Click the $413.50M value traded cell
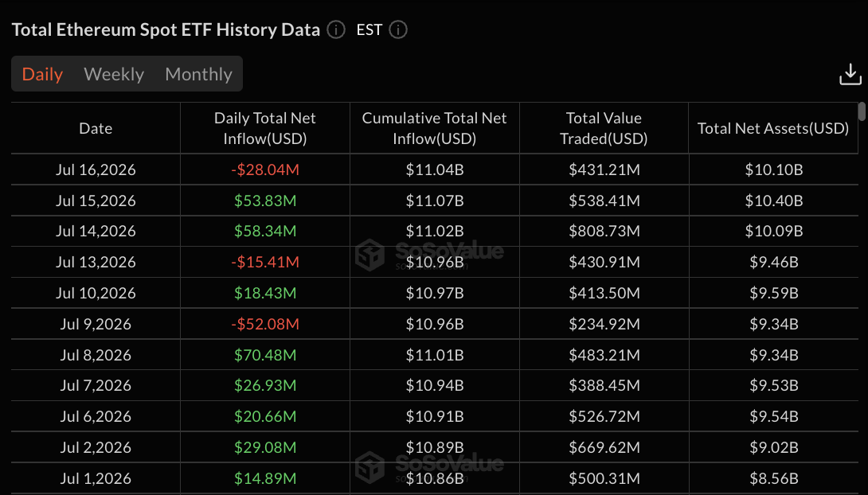 point(604,293)
